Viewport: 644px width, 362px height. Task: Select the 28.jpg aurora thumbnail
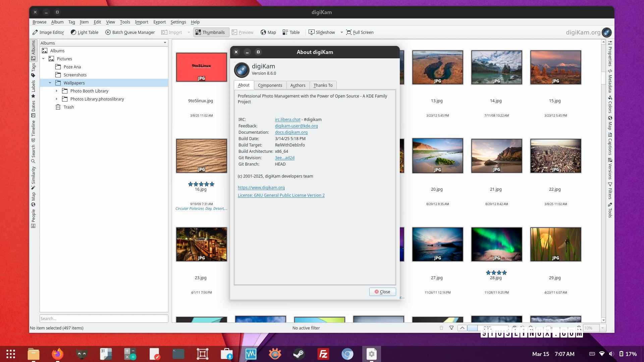(x=496, y=244)
